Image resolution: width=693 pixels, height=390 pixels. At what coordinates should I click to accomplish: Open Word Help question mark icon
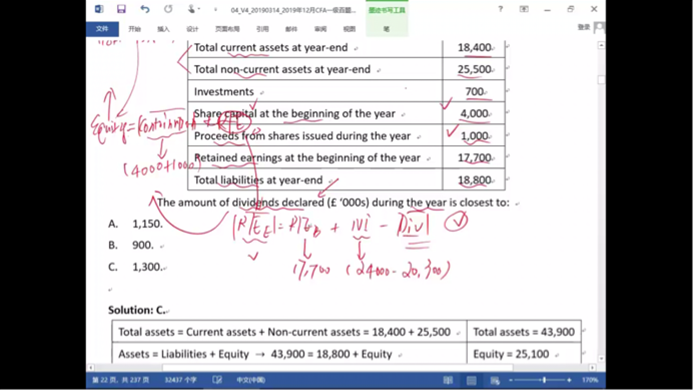500,9
